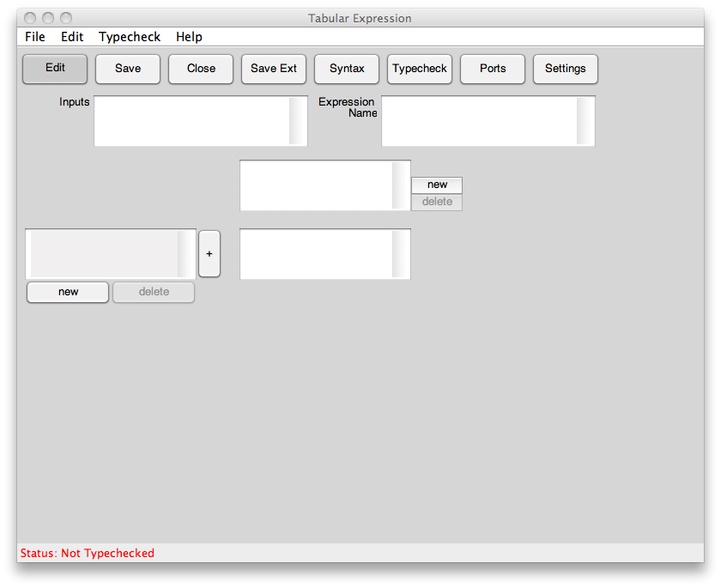Add a row with the bottom-left new button

68,292
